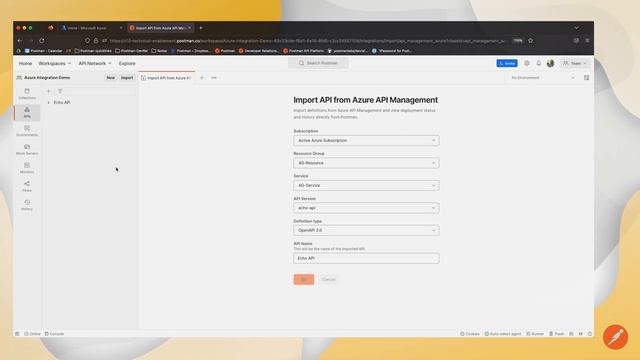
Task: Open Cookies from the status bar
Action: 470,333
